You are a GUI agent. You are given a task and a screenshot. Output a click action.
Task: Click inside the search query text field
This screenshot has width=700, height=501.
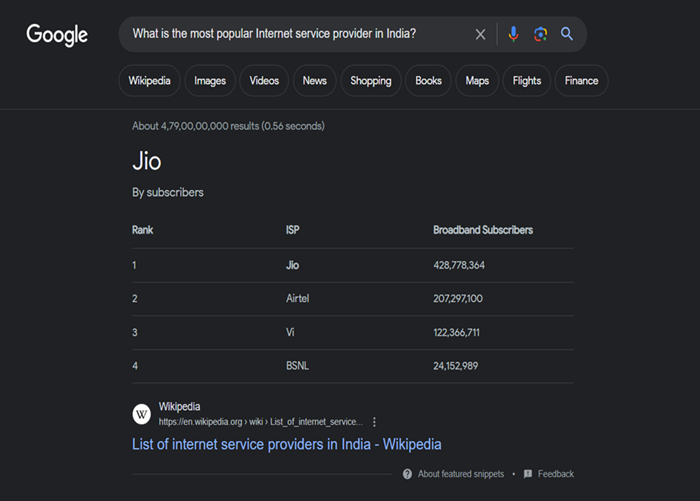[x=290, y=35]
